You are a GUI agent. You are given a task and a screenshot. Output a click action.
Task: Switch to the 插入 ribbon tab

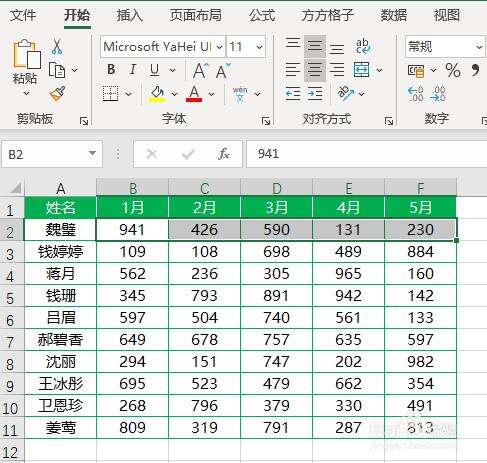130,15
